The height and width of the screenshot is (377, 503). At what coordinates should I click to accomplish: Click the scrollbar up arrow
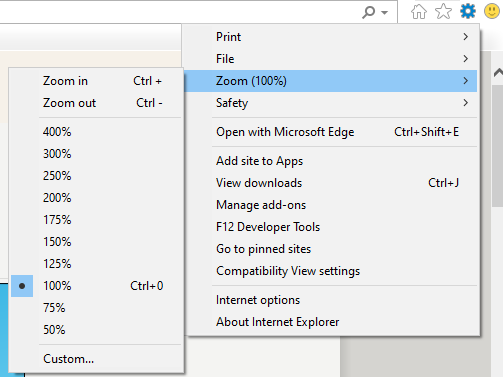point(498,73)
